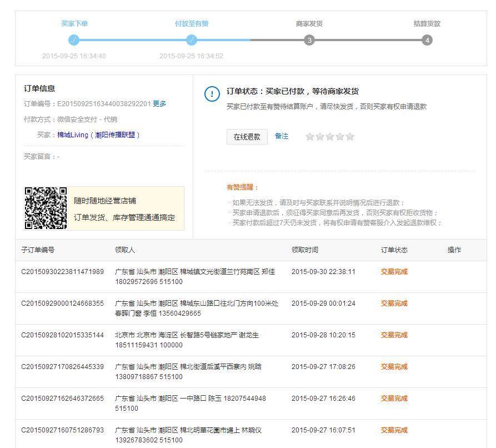Click the 订单信息 heading

coord(39,88)
